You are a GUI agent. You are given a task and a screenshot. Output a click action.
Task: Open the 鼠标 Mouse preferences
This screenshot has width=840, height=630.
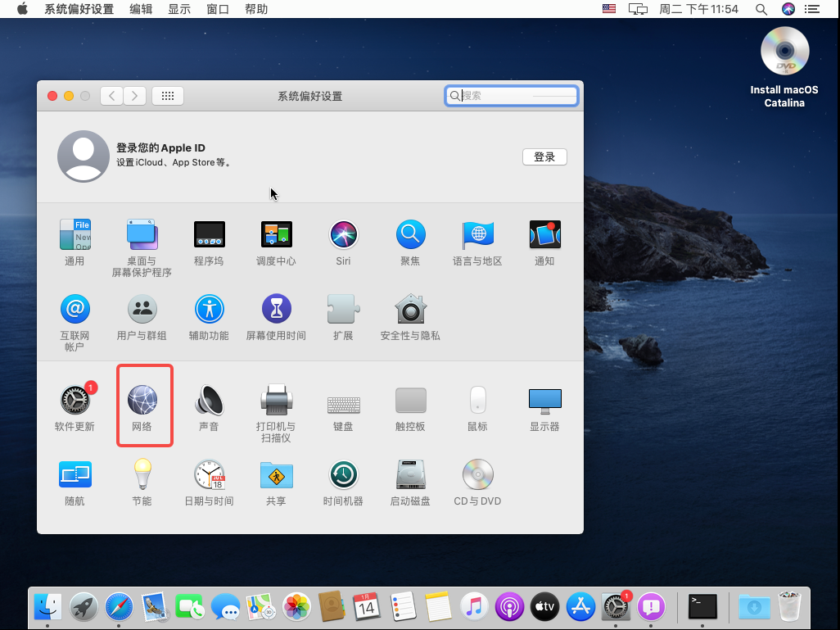click(477, 407)
